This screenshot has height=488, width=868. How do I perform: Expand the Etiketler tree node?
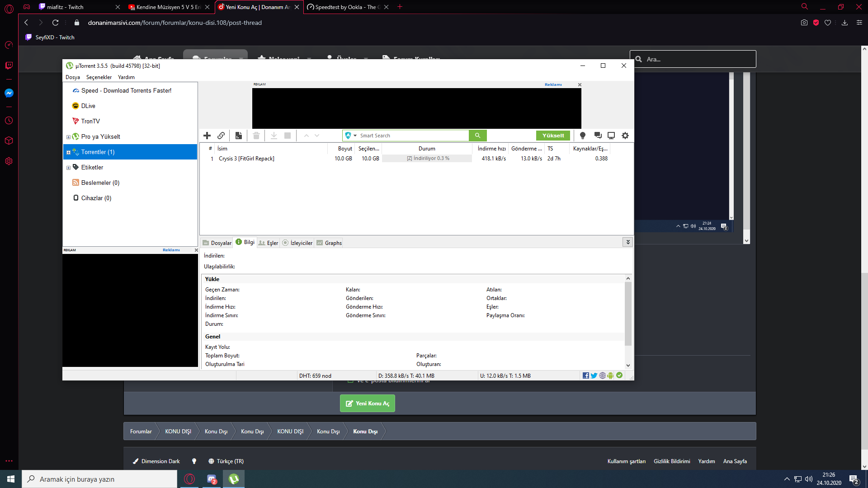click(x=68, y=168)
